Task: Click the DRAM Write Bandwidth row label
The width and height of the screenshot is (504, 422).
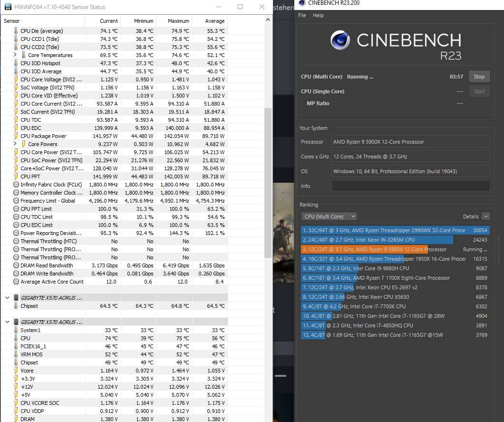Action: (47, 274)
